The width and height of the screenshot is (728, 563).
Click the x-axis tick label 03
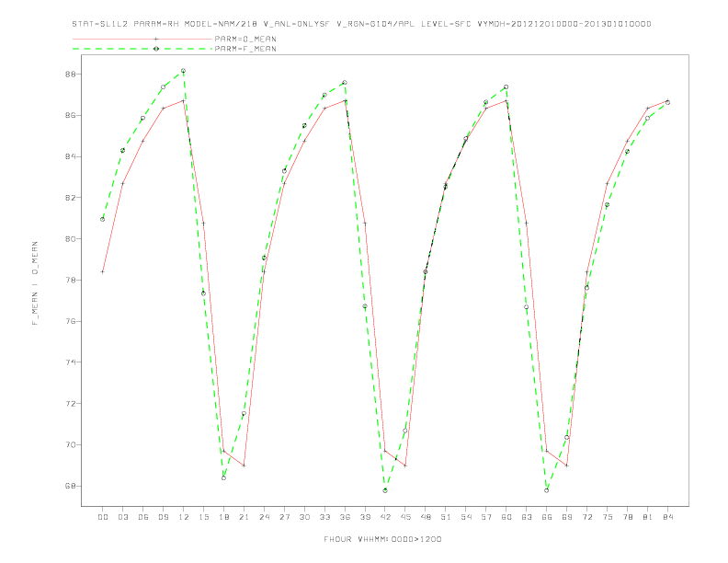coord(122,517)
